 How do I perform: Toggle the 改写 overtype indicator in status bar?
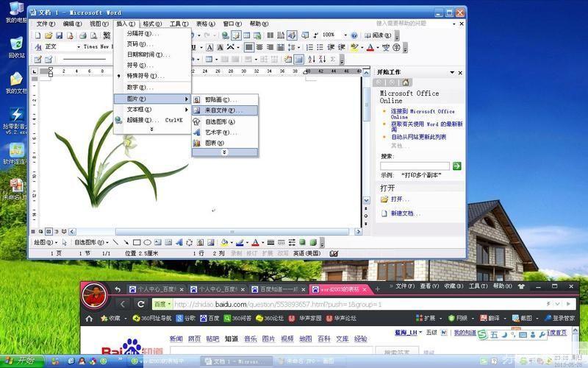point(283,253)
